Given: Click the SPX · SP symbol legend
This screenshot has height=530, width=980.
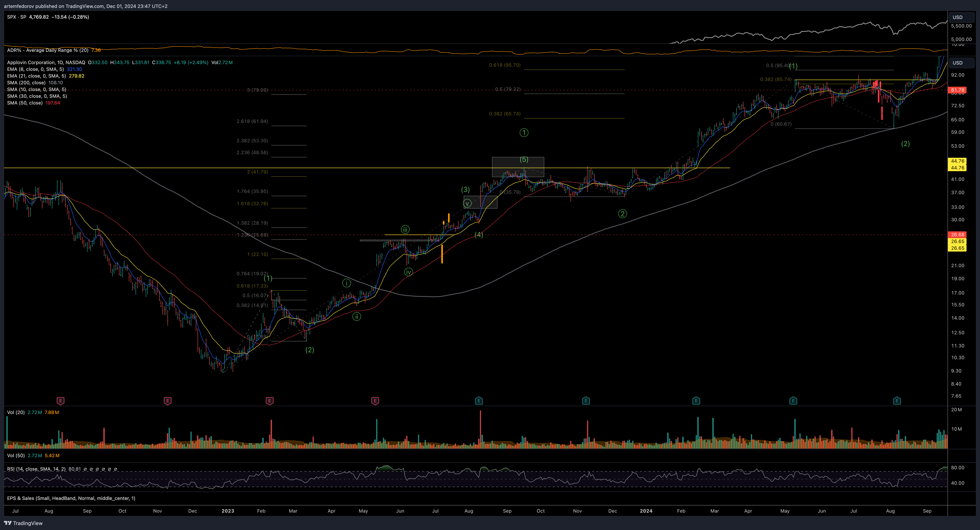Looking at the screenshot, I should (x=16, y=17).
